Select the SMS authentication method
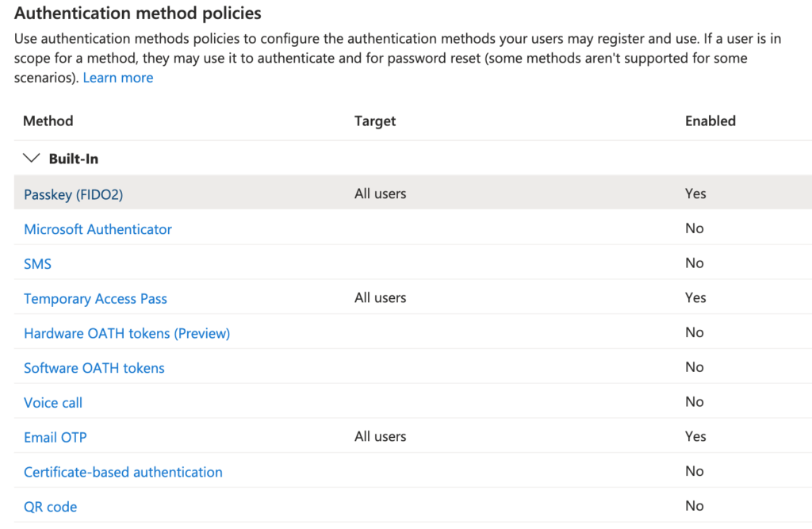 (37, 264)
